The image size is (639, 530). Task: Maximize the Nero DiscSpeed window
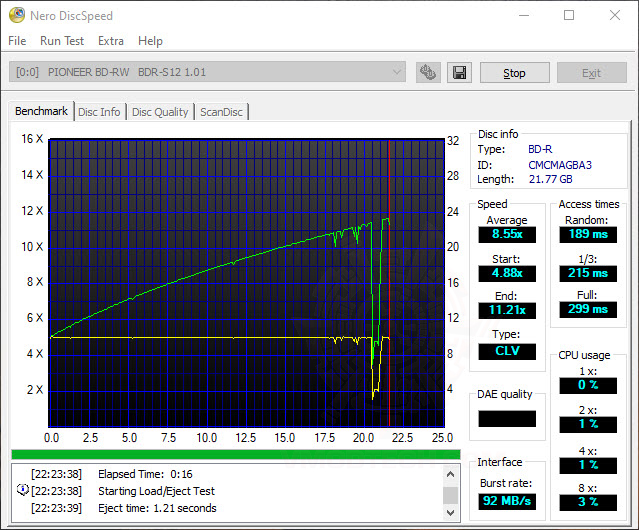pyautogui.click(x=569, y=15)
